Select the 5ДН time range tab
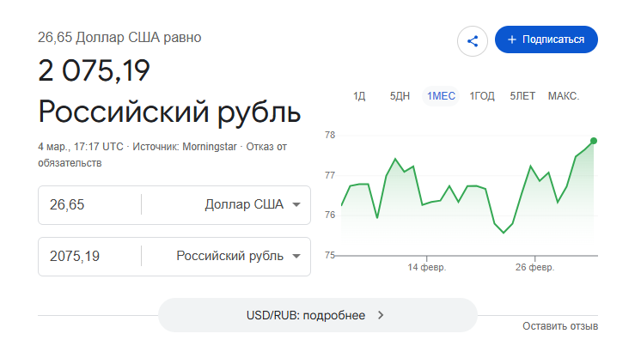 coord(400,96)
